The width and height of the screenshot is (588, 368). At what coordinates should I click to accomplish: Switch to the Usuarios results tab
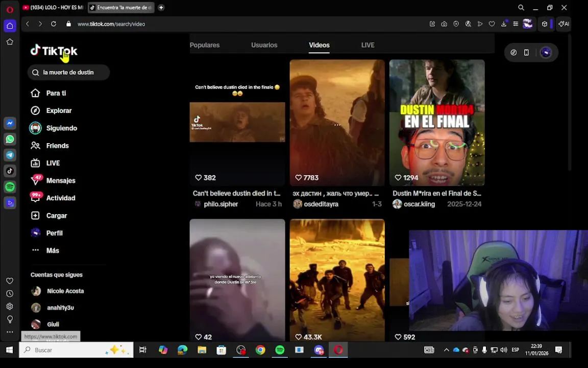[264, 45]
